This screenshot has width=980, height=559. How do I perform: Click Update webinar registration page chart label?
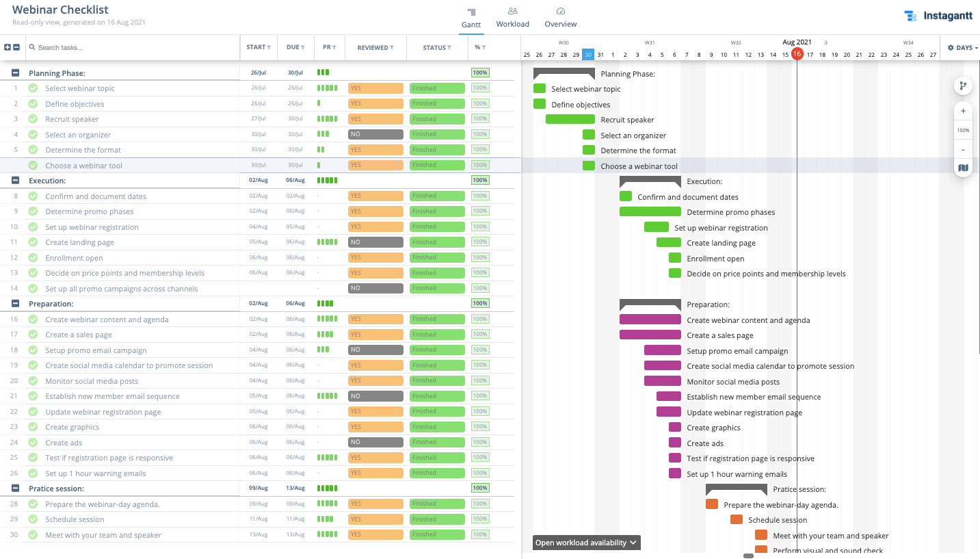point(745,413)
